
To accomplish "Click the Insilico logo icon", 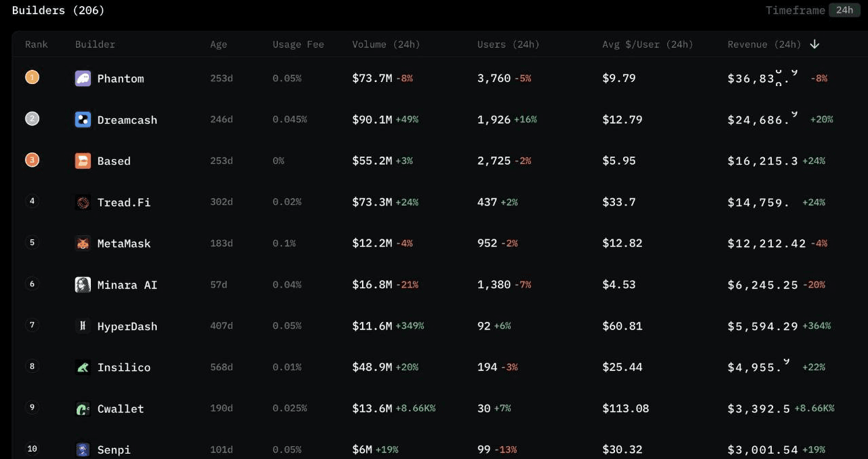I will pyautogui.click(x=83, y=367).
